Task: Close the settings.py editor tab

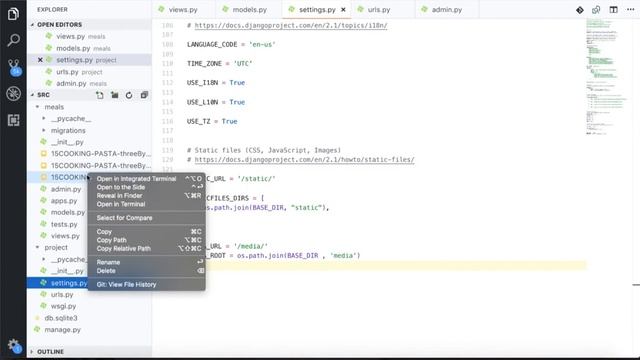Action: click(x=343, y=10)
